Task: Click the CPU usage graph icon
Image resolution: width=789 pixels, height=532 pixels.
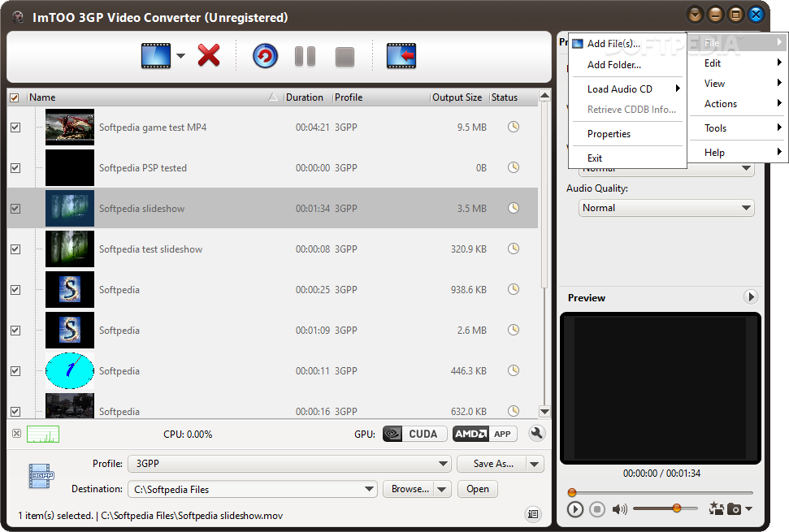Action: [43, 434]
